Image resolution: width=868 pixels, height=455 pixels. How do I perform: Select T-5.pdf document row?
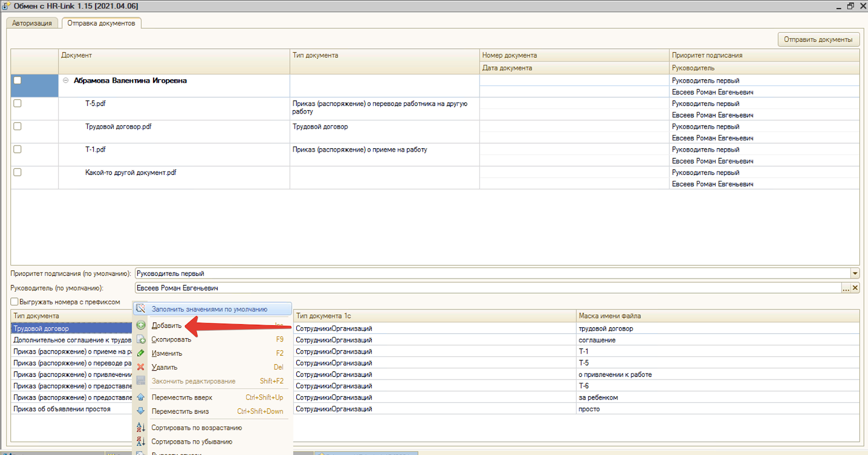pyautogui.click(x=174, y=109)
